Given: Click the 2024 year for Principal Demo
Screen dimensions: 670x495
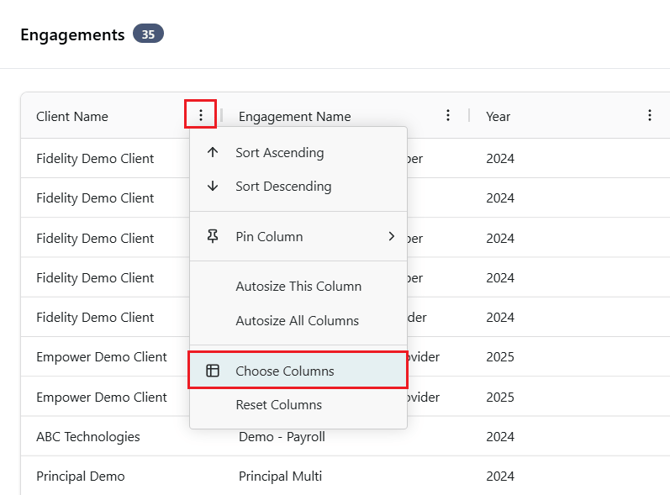Looking at the screenshot, I should (500, 476).
